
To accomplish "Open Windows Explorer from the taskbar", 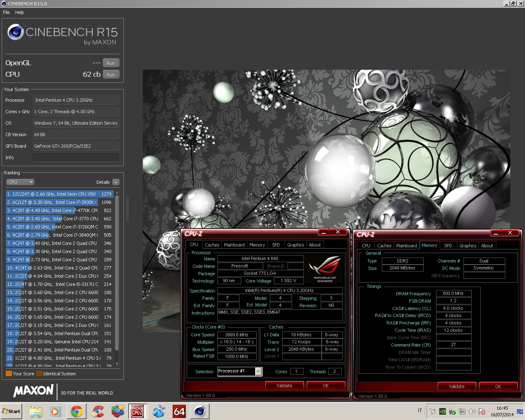I will [x=36, y=411].
